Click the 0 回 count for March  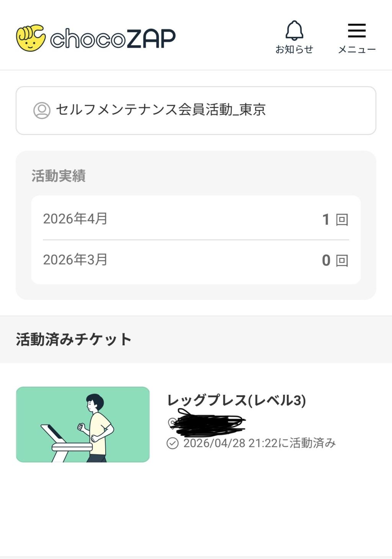[335, 260]
